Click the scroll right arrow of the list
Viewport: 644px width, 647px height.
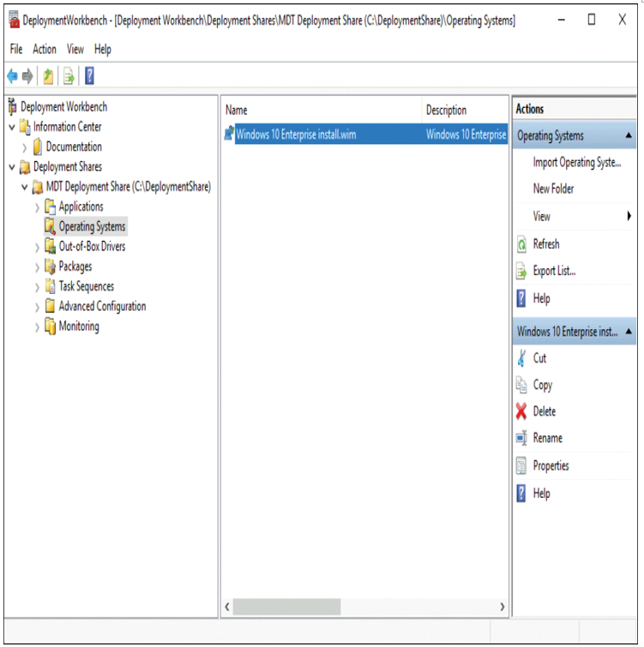pyautogui.click(x=502, y=607)
